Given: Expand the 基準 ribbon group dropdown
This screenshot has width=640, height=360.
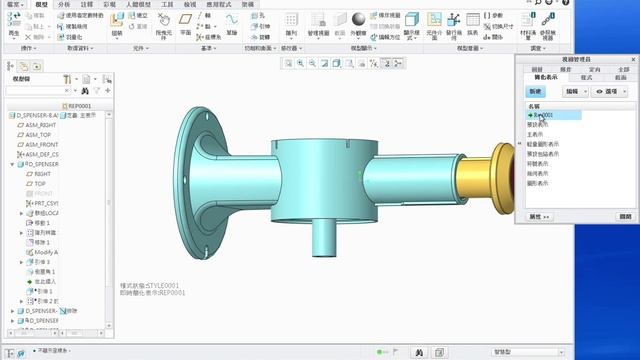Looking at the screenshot, I should pyautogui.click(x=208, y=48).
